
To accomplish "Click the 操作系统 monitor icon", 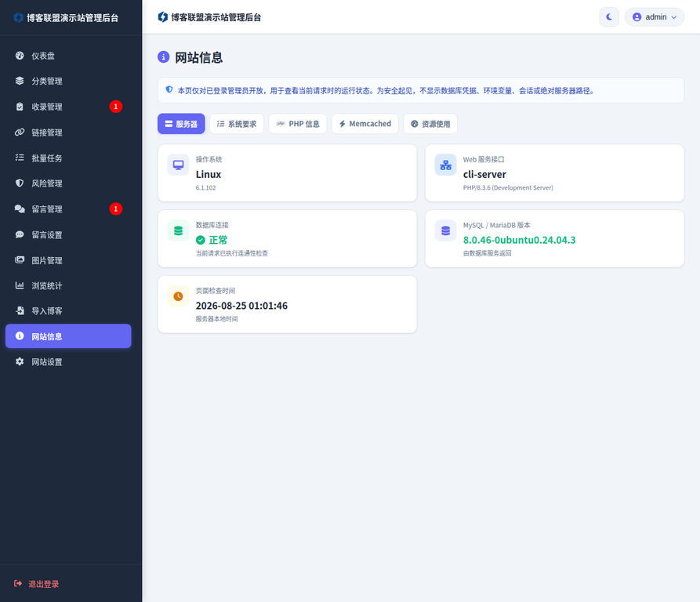I will click(x=178, y=165).
